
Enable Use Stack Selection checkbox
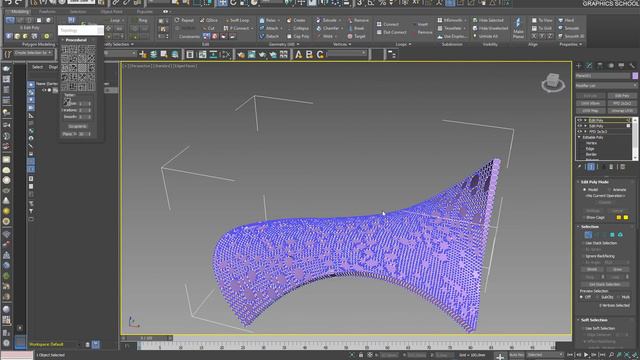pyautogui.click(x=583, y=243)
